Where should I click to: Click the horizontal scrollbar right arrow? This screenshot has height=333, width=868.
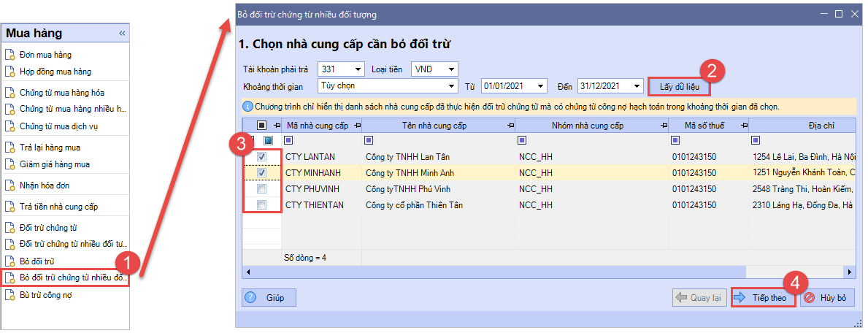tap(850, 272)
